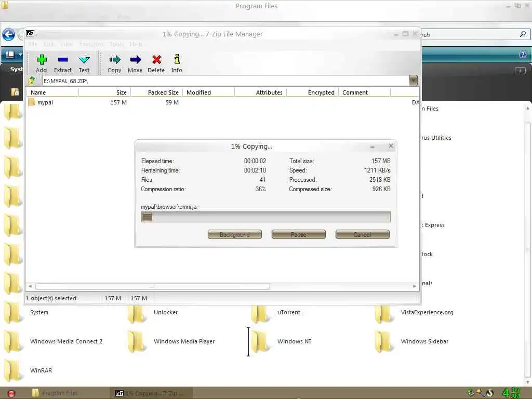This screenshot has height=399, width=532.
Task: Click the horizontal scrollbar thumb in file list
Action: coord(153,286)
